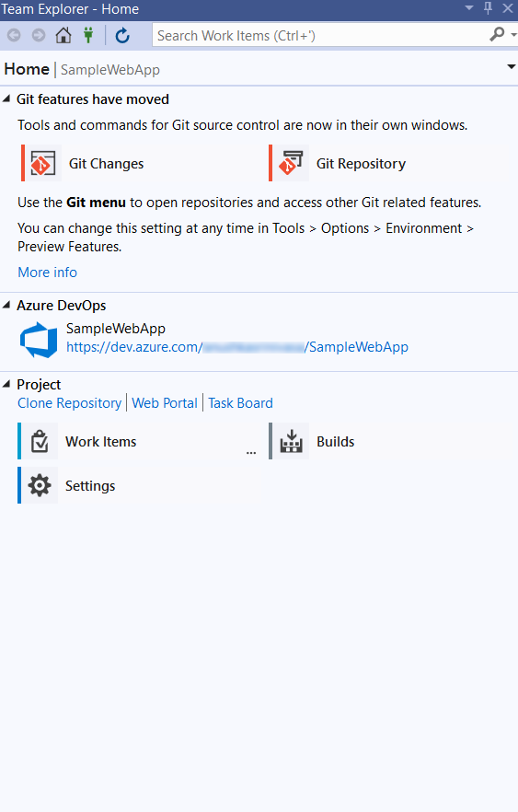
Task: Open the Git Changes window
Action: tap(83, 163)
